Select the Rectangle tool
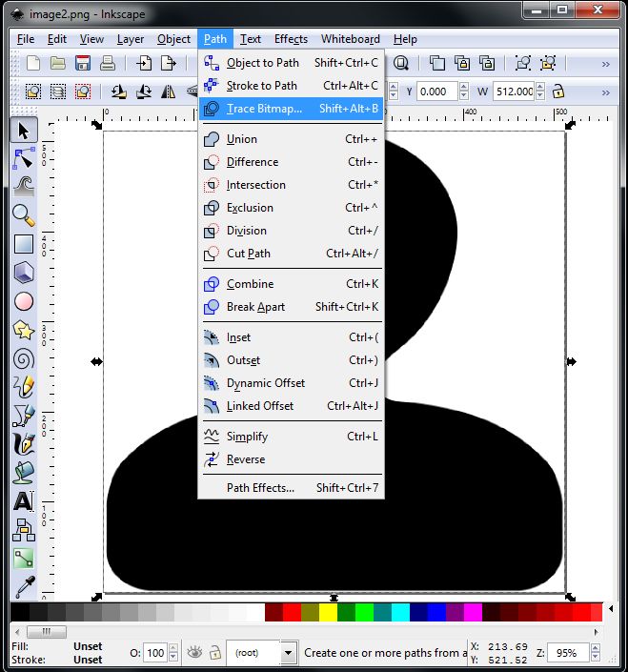The height and width of the screenshot is (672, 628). [x=24, y=244]
